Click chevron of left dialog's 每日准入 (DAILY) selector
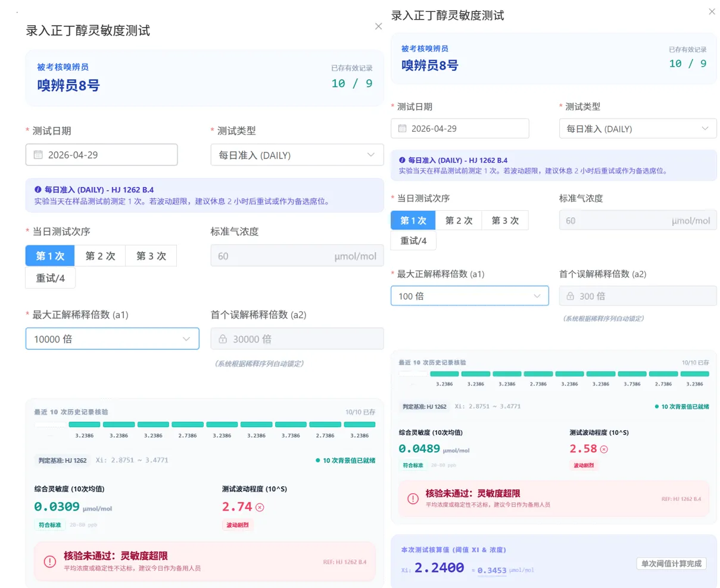 coord(371,155)
